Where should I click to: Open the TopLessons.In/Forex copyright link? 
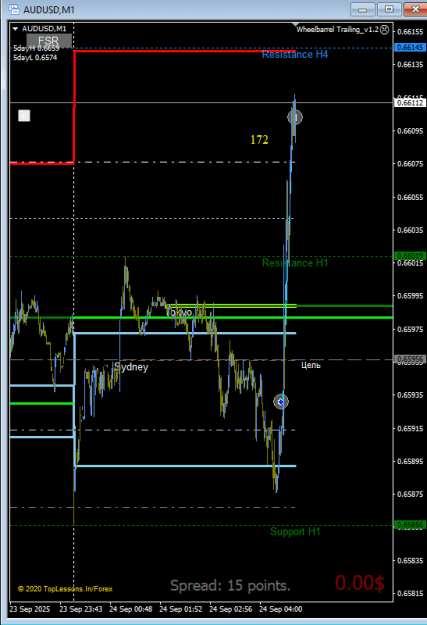pos(65,589)
